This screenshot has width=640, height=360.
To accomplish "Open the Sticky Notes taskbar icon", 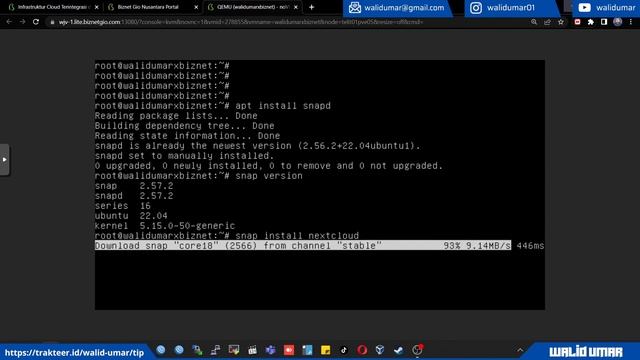I will [x=325, y=350].
